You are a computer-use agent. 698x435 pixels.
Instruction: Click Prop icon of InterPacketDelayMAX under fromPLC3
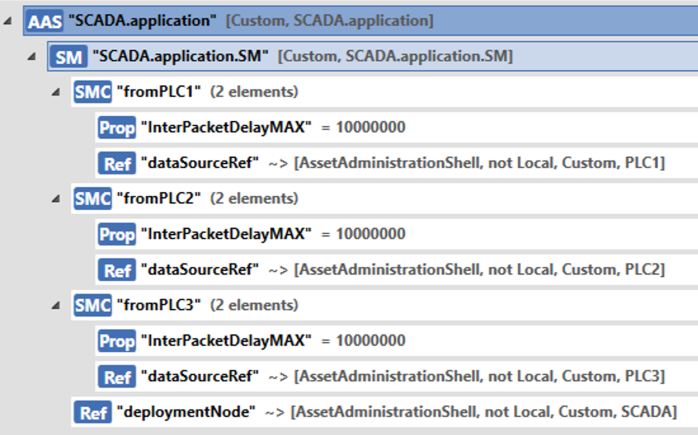tap(117, 341)
